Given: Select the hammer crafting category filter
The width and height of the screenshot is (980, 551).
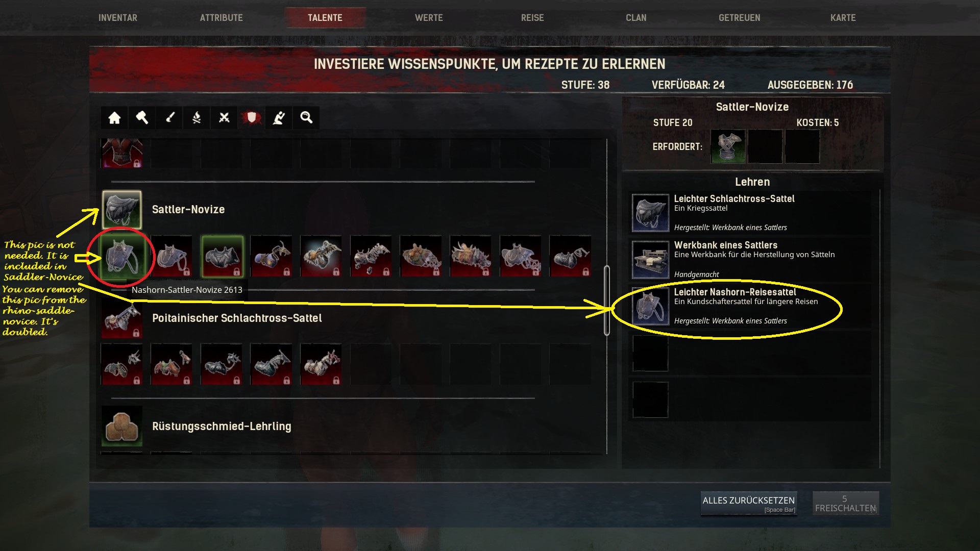Looking at the screenshot, I should 142,118.
